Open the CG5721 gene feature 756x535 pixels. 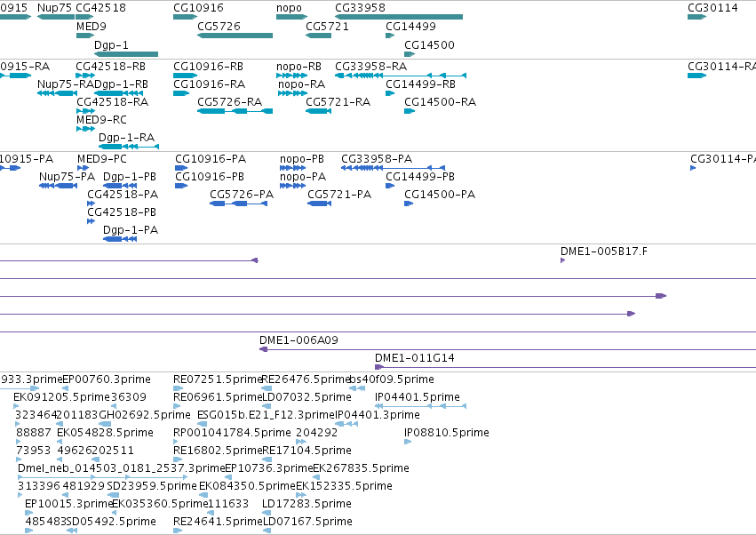(319, 36)
